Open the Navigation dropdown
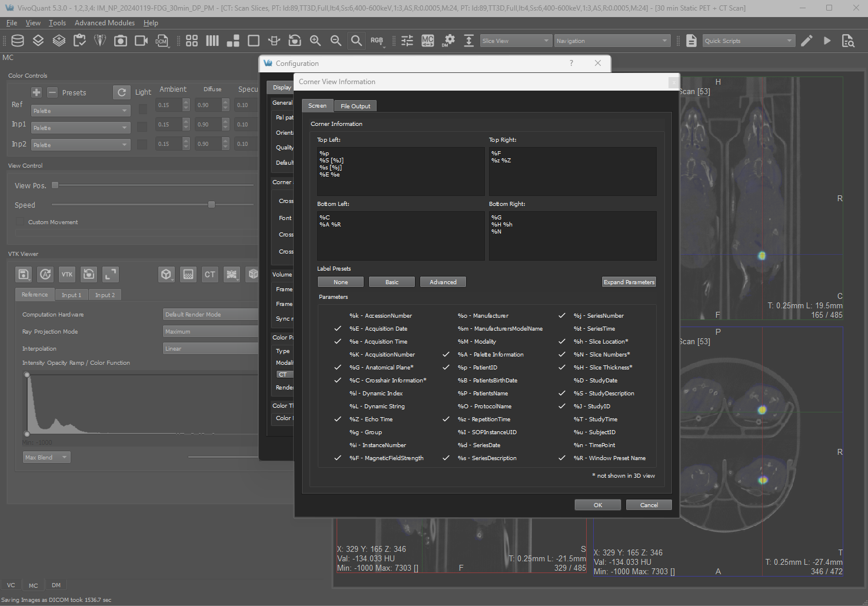 click(612, 41)
